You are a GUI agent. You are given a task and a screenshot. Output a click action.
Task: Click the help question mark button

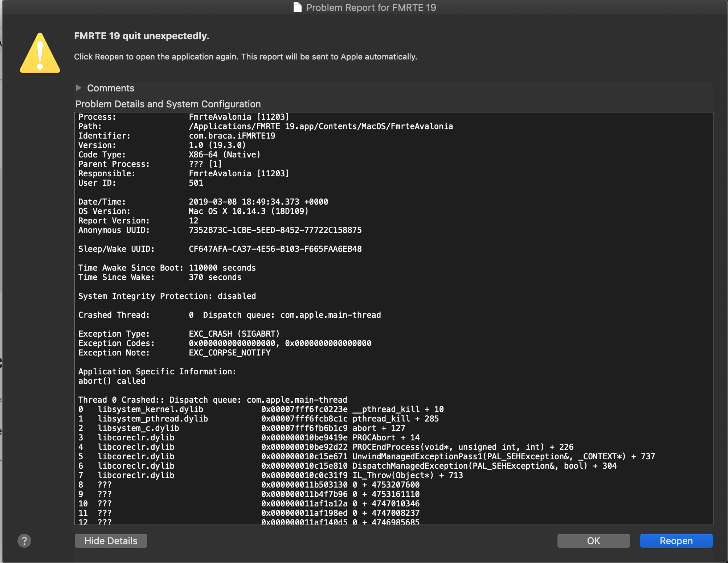tap(24, 541)
